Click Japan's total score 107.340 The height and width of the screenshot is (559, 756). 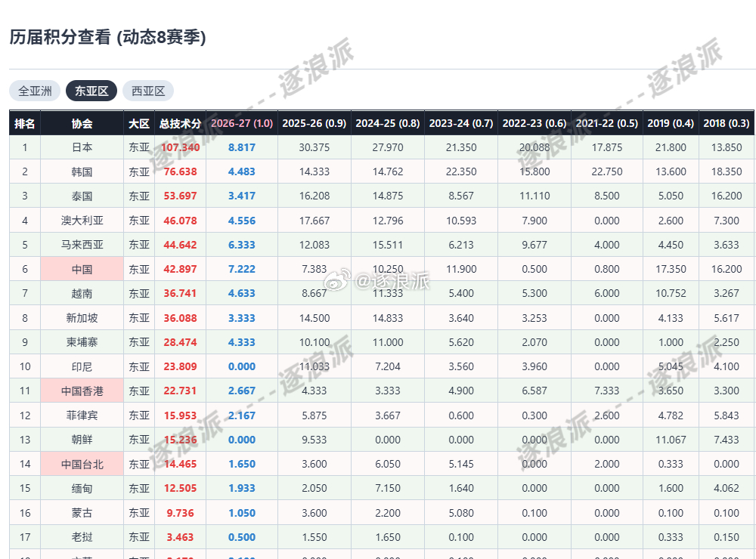tap(181, 147)
